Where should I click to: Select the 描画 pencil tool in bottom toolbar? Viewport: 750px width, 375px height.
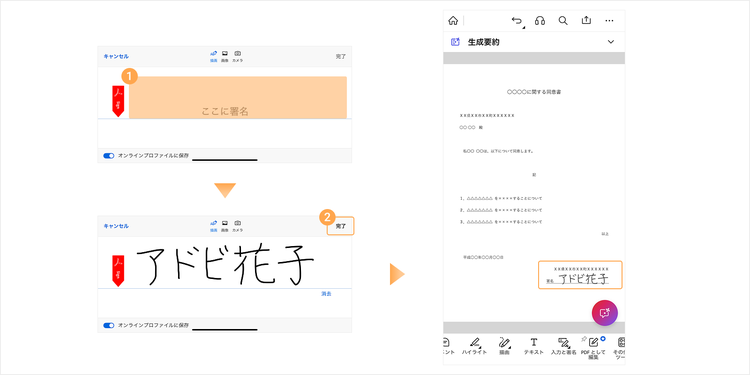coord(504,346)
